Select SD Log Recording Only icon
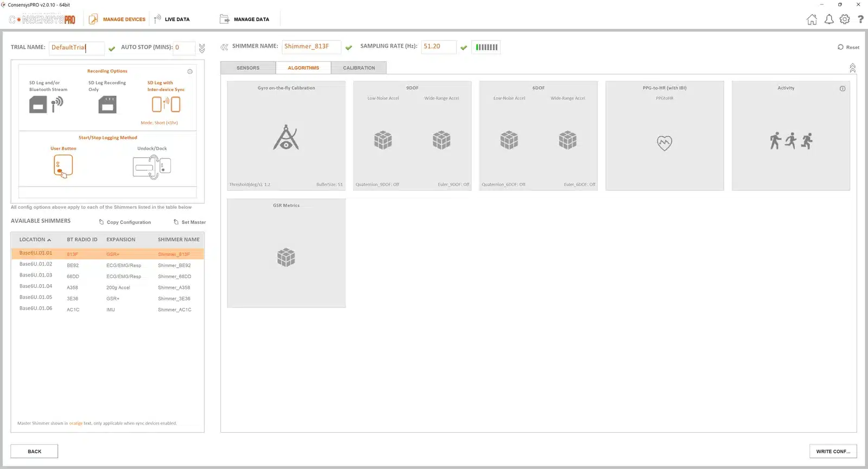Image resolution: width=868 pixels, height=469 pixels. click(107, 104)
